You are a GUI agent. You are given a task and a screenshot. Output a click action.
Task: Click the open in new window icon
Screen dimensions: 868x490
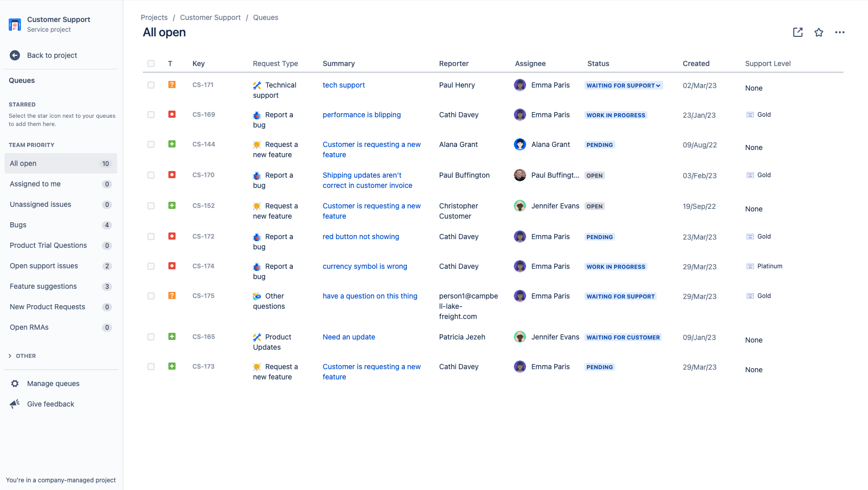pos(797,32)
